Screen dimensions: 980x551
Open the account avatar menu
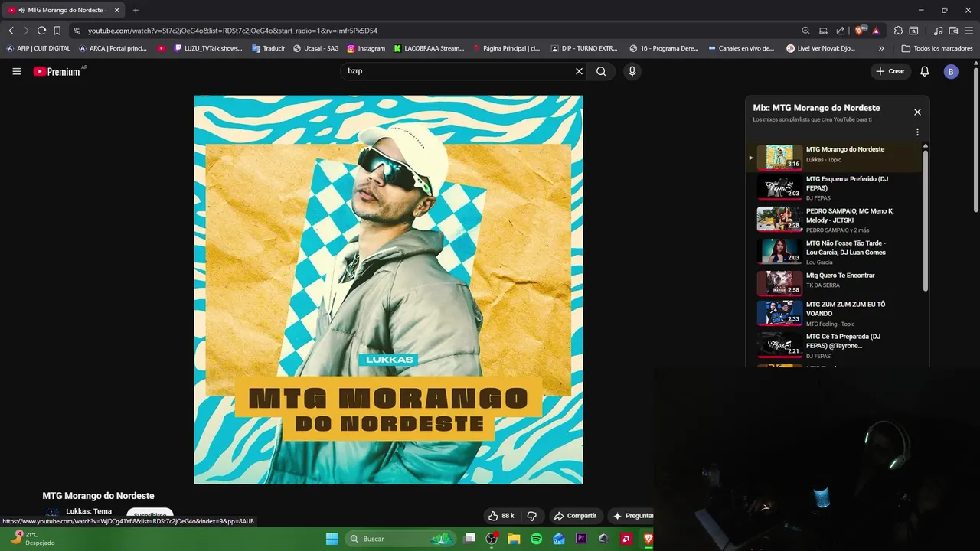tap(951, 71)
